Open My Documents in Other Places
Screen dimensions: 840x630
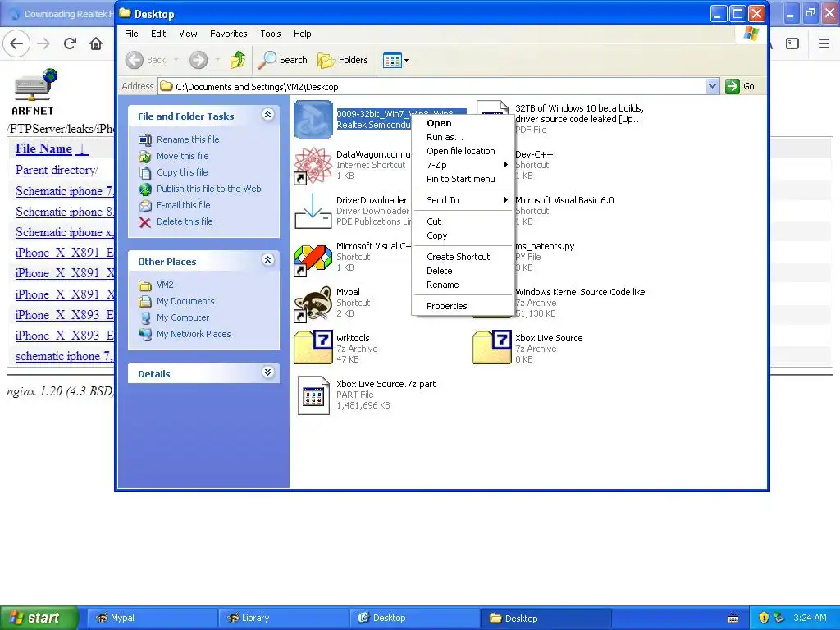click(185, 301)
